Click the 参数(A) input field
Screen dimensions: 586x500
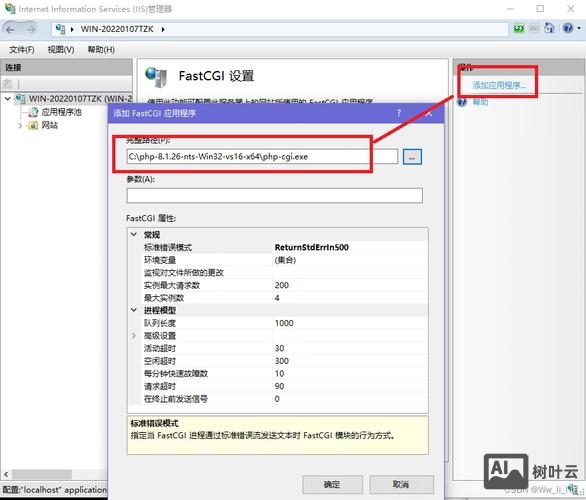tap(275, 195)
